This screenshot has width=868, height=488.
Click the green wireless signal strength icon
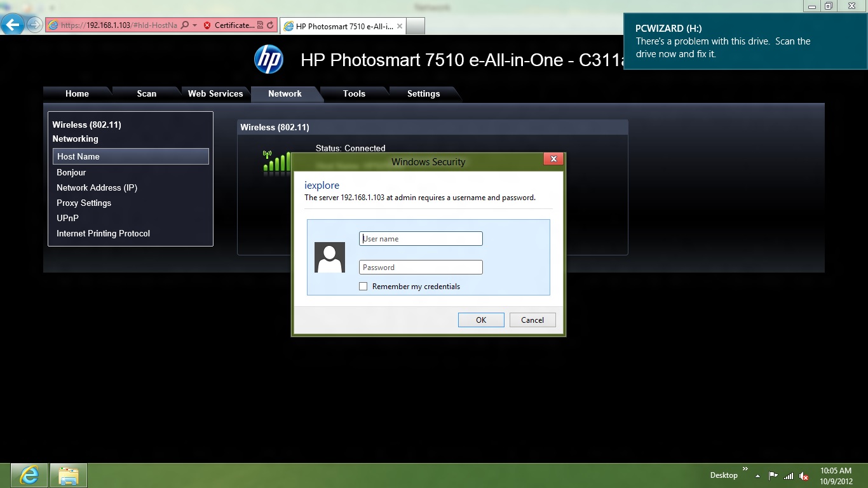[x=276, y=161]
